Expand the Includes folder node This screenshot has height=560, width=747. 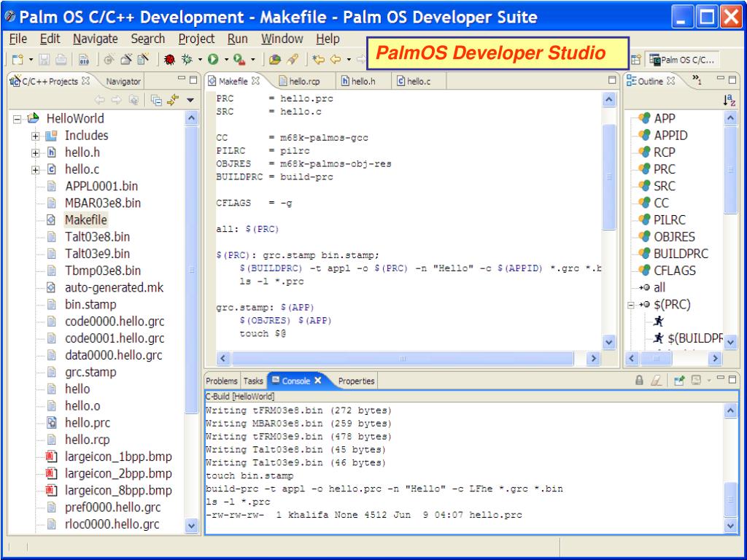(35, 136)
